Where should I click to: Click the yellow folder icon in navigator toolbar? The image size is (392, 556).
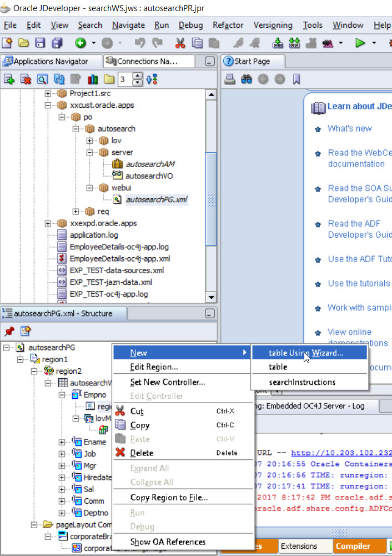tap(109, 79)
